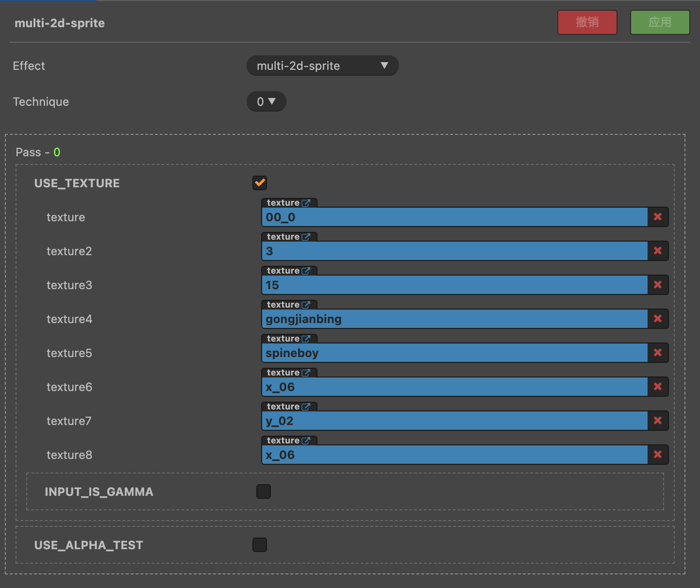
Task: Click the green 应用 apply button
Action: click(660, 22)
